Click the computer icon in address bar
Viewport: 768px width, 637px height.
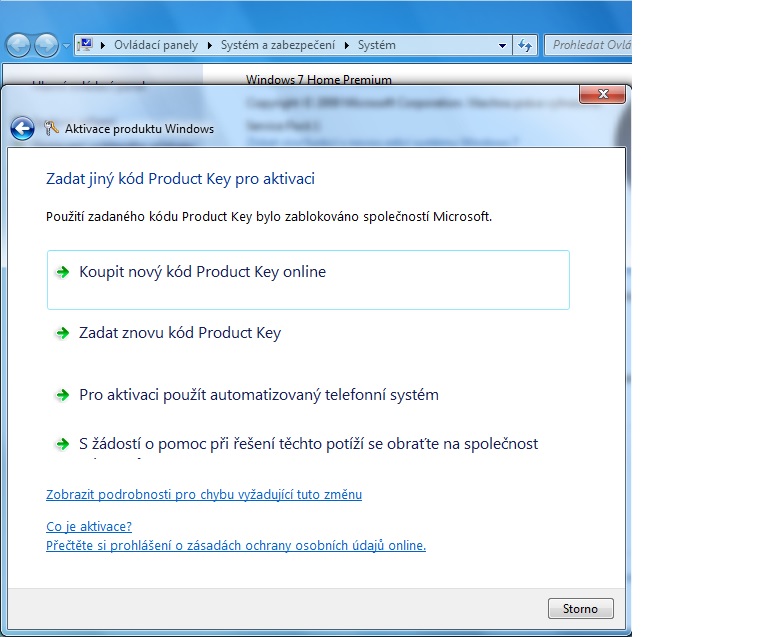click(x=85, y=45)
